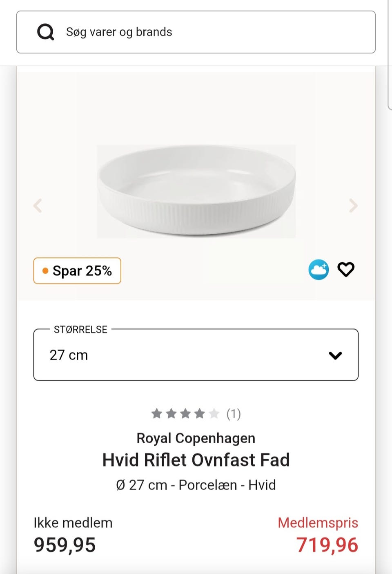Screen dimensions: 392x574
Task: Open the review count (1) link
Action: click(234, 414)
